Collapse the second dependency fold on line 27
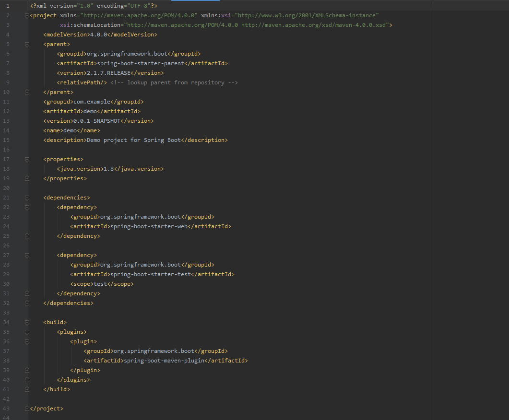509x420 pixels. pos(27,255)
